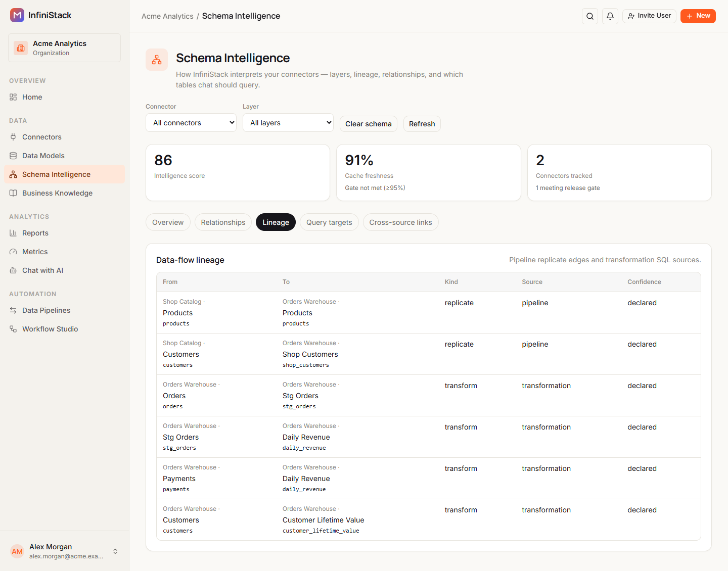Viewport: 728px width, 571px height.
Task: Click the Workflow Studio icon
Action: (13, 329)
